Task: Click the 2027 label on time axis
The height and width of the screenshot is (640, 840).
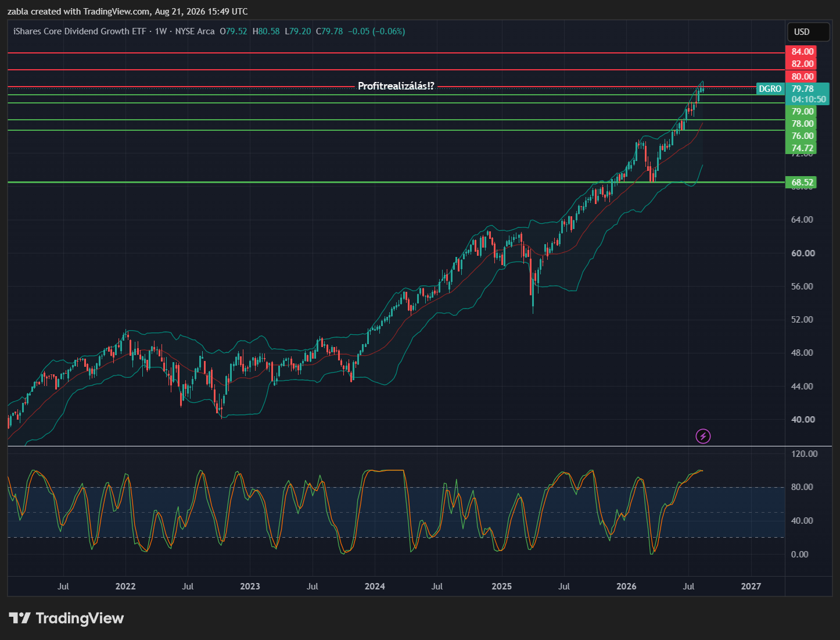Action: point(751,587)
